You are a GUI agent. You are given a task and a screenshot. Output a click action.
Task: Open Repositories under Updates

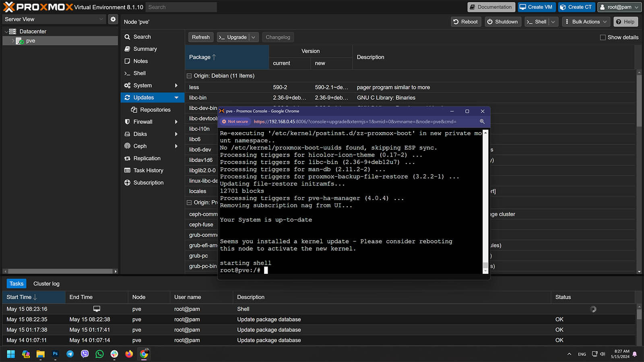coord(155,109)
